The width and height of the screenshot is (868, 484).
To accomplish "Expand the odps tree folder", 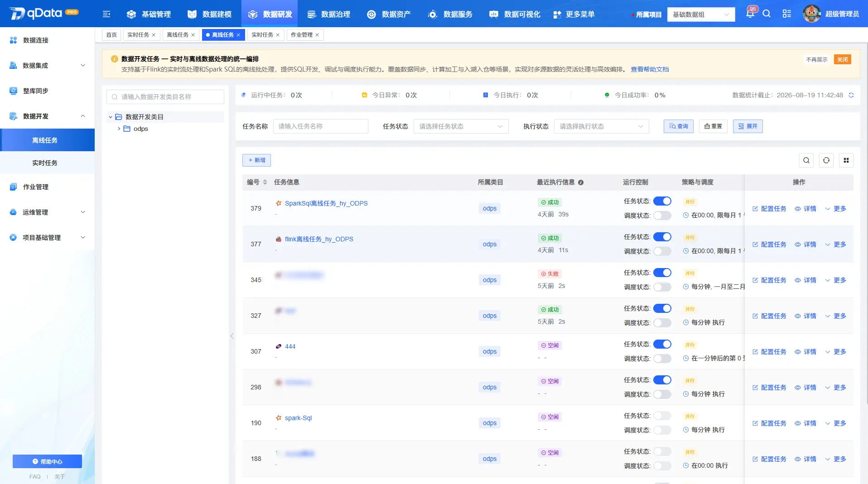I will 119,129.
